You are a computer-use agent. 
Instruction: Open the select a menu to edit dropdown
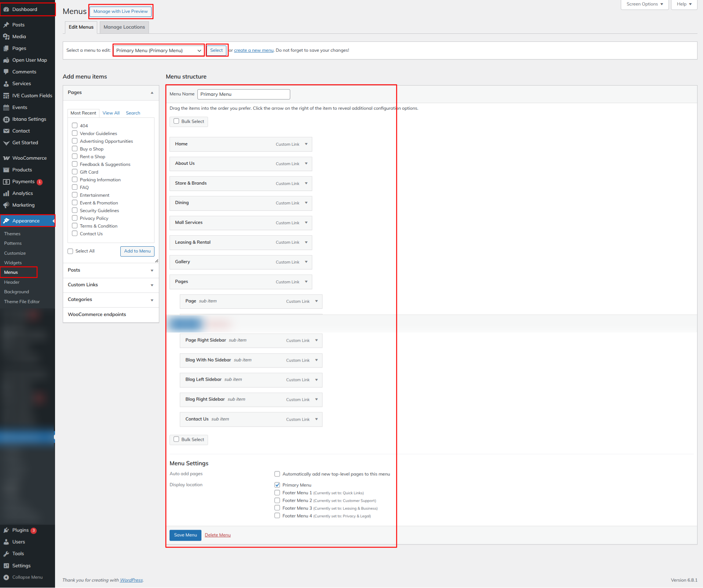click(159, 51)
